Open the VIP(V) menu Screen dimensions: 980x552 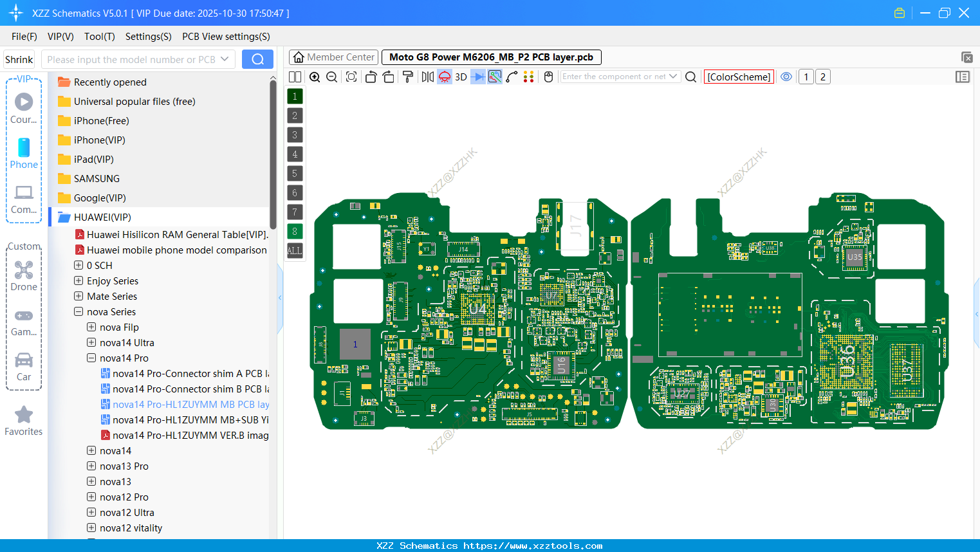60,37
